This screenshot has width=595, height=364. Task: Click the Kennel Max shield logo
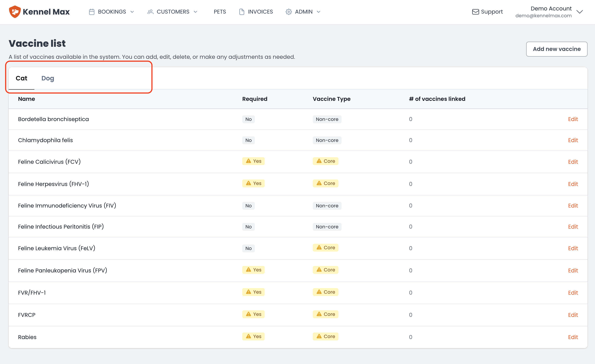coord(15,12)
